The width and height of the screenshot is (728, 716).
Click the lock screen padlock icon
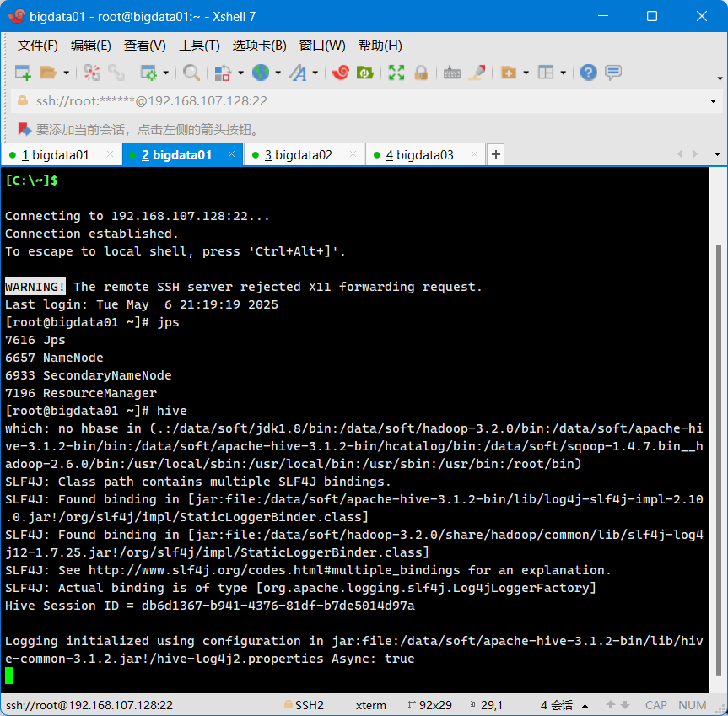coord(421,73)
